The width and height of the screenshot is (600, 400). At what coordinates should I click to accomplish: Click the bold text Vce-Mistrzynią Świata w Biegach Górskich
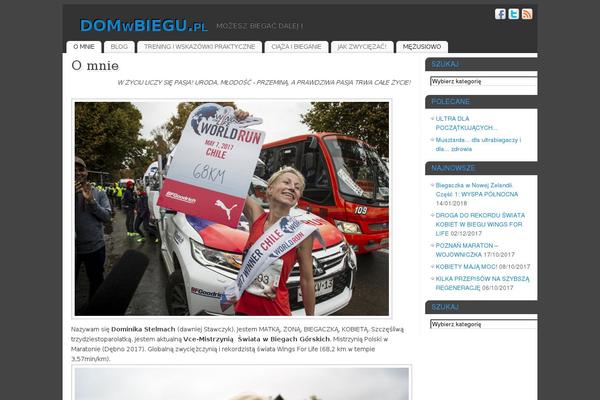point(256,339)
